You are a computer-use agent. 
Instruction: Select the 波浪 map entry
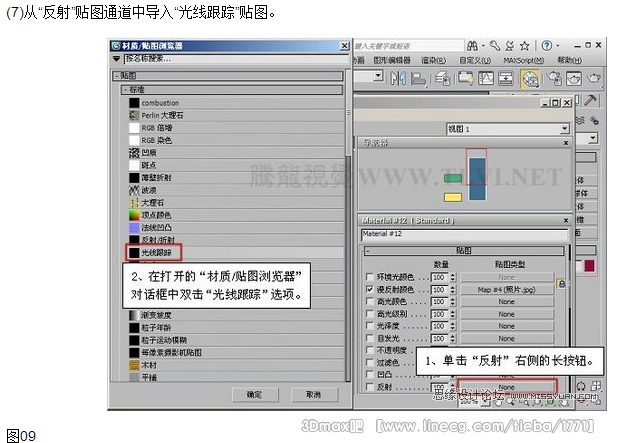tap(236, 190)
